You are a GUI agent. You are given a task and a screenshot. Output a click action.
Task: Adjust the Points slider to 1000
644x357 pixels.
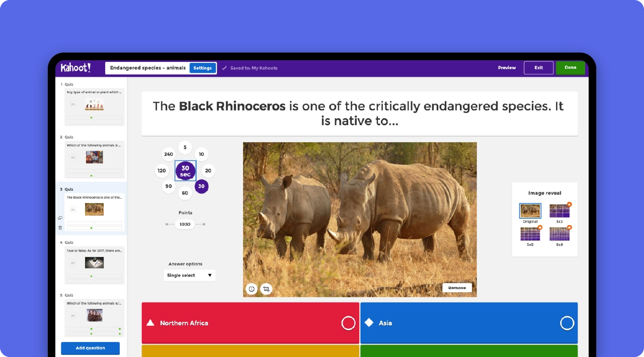click(185, 224)
